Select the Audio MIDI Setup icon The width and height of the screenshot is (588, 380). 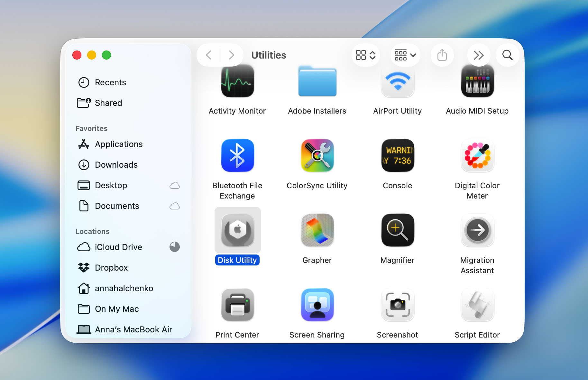(477, 81)
